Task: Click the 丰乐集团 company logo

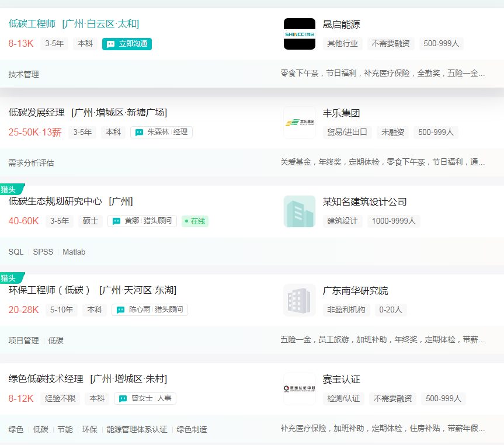Action: [x=299, y=123]
